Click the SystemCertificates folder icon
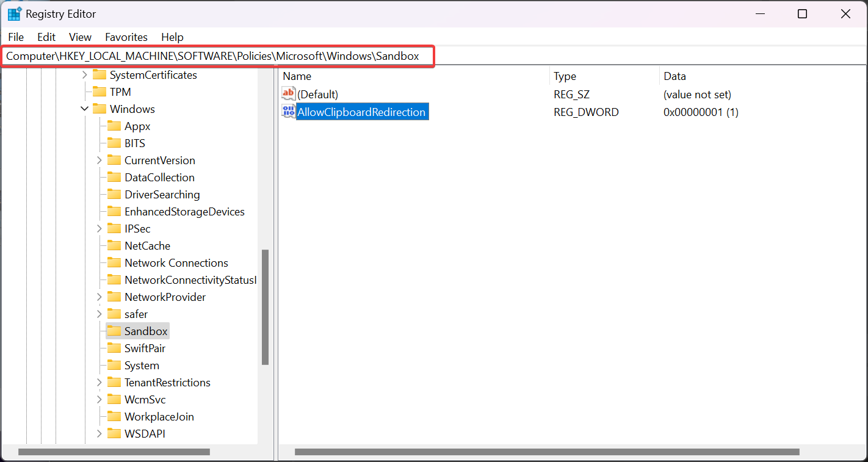The height and width of the screenshot is (462, 868). pos(99,75)
